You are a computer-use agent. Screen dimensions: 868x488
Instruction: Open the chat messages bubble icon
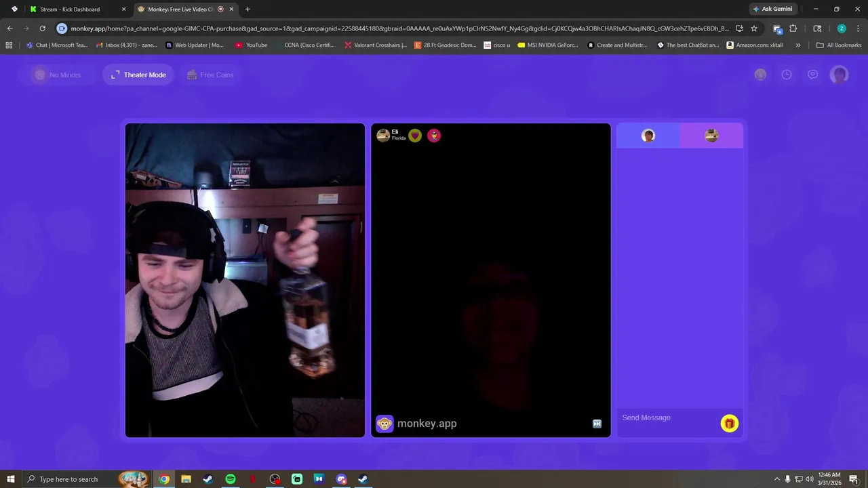point(812,75)
